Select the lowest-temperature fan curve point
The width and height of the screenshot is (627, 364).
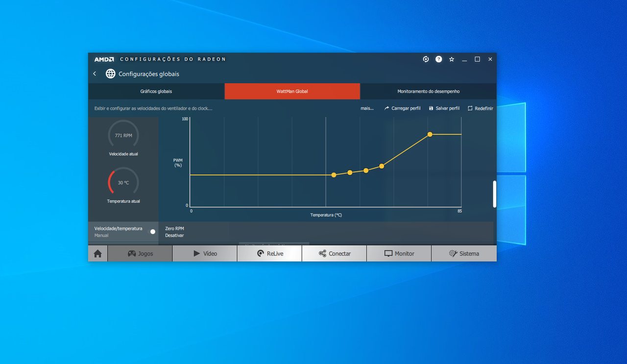[x=334, y=175]
